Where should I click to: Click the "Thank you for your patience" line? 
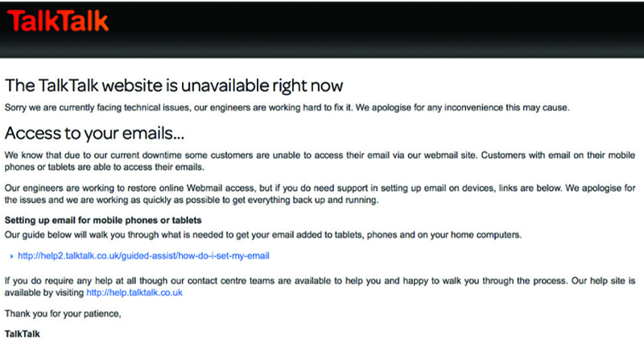point(63,315)
